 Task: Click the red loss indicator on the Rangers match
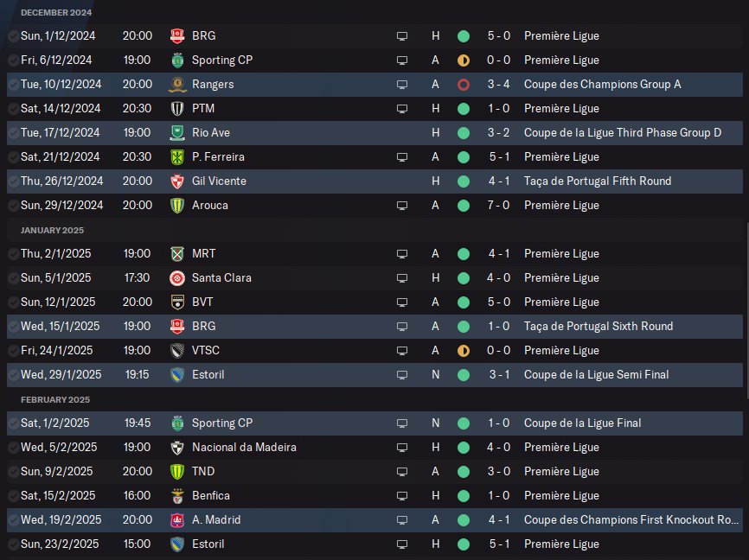click(464, 85)
